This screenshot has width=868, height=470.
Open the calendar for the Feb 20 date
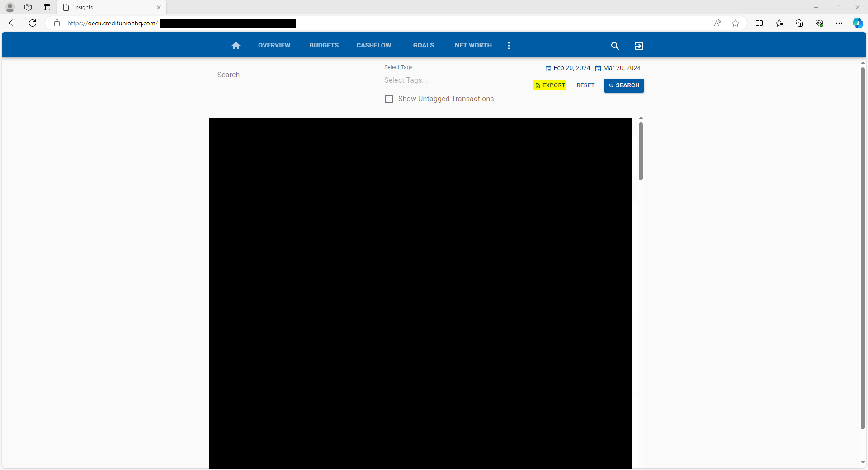tap(548, 68)
